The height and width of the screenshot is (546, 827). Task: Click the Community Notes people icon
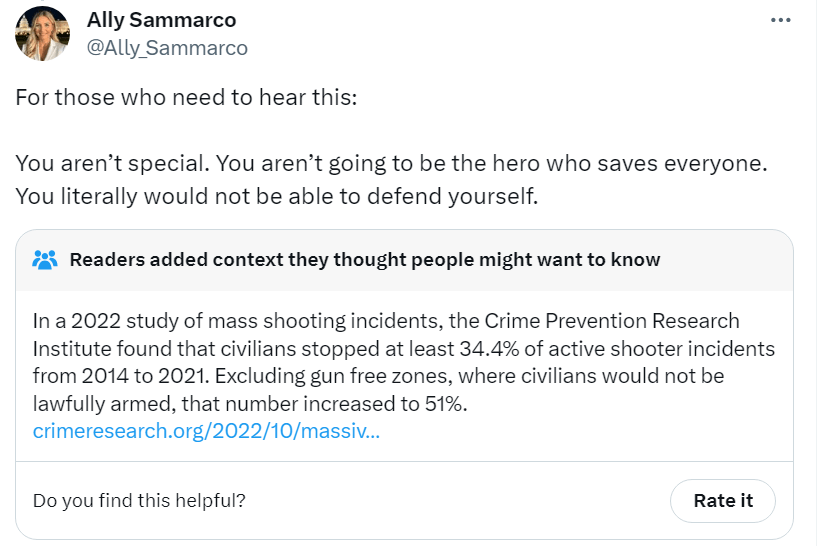pos(45,260)
